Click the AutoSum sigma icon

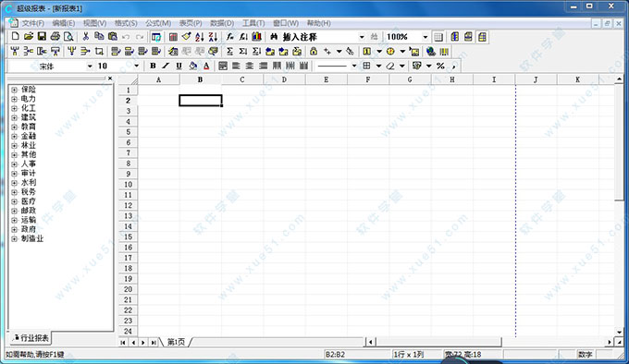click(229, 51)
